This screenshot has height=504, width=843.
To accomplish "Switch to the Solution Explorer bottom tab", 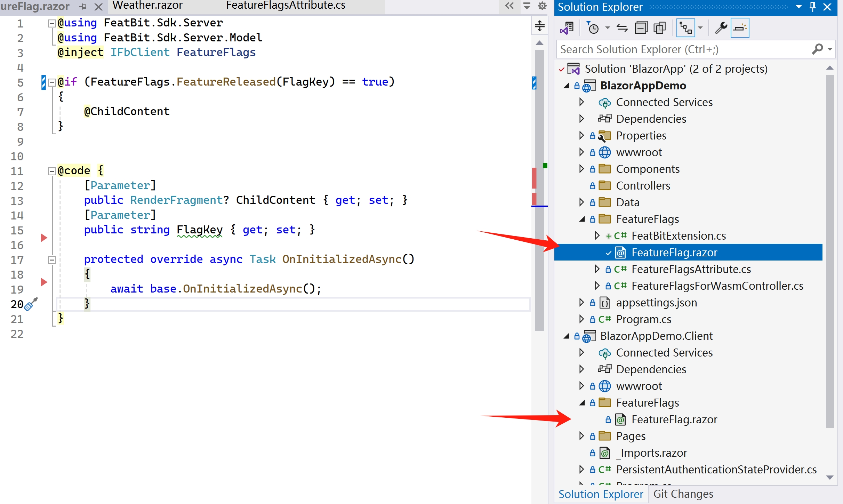I will [601, 494].
